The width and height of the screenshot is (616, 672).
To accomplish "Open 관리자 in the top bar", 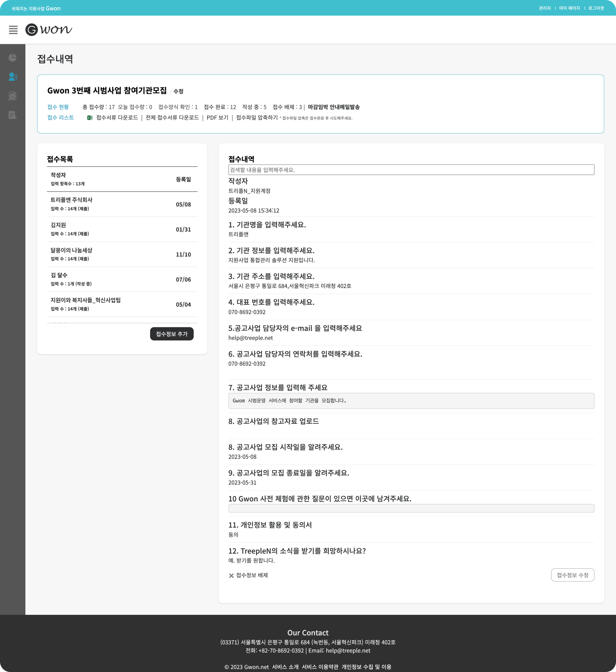I will click(x=545, y=8).
